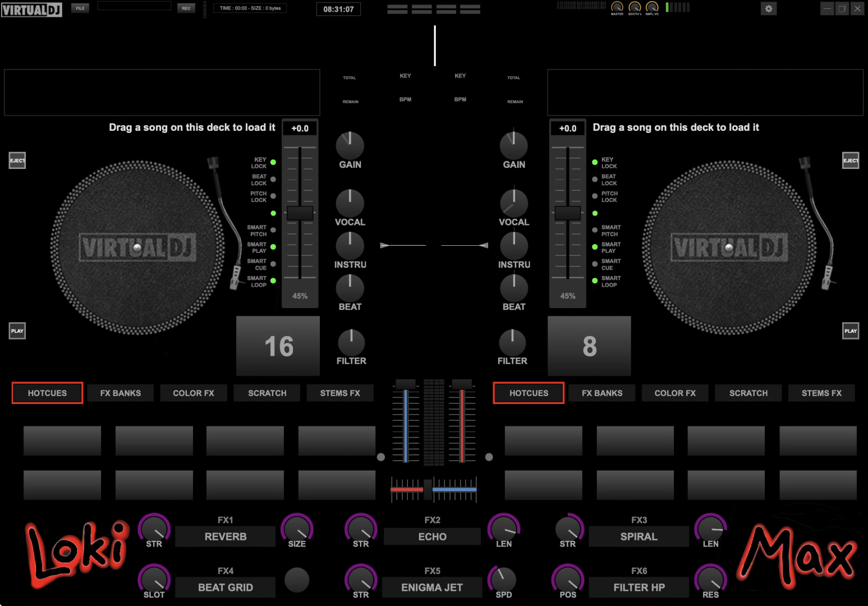Turn the right deck BEAT knob
The width and height of the screenshot is (868, 606).
tap(514, 288)
